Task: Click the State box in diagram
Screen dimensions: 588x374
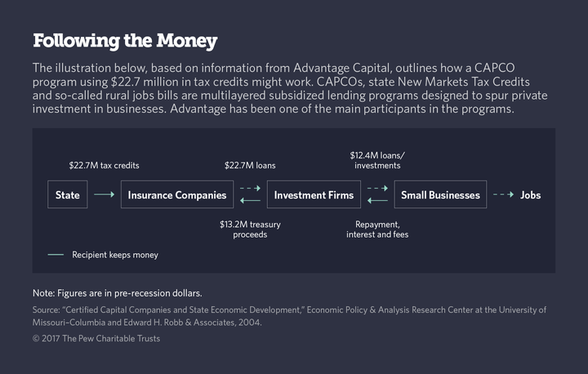Action: coord(68,194)
